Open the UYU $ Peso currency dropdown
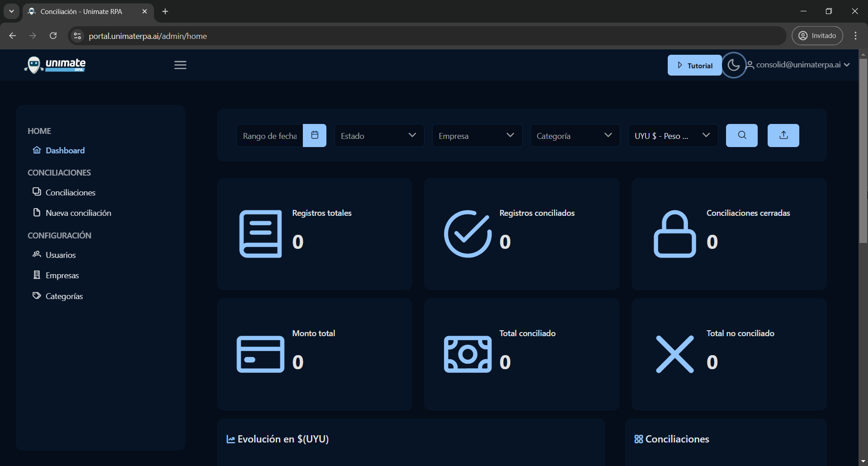868x466 pixels. (673, 136)
